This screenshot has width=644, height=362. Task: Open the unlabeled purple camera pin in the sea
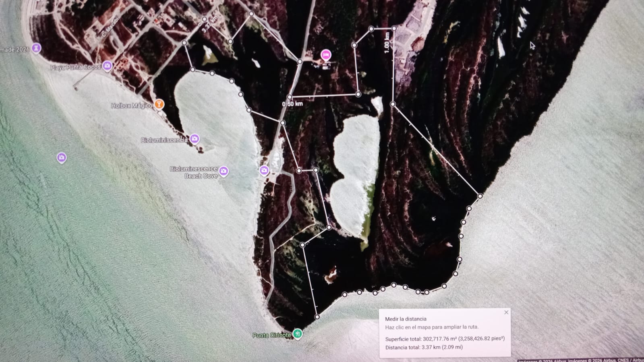click(x=61, y=157)
